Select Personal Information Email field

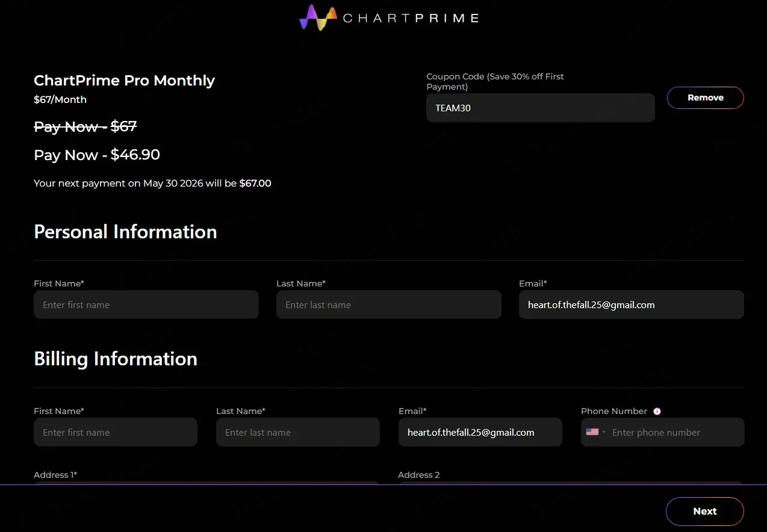(632, 305)
